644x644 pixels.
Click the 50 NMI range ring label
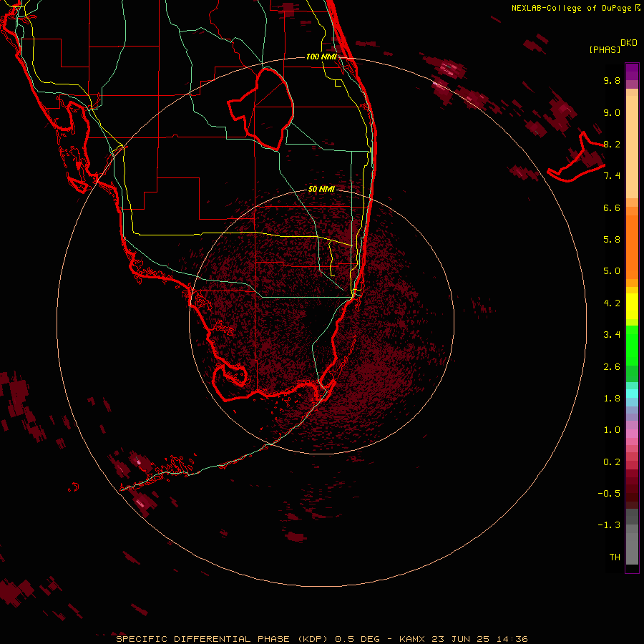click(321, 189)
